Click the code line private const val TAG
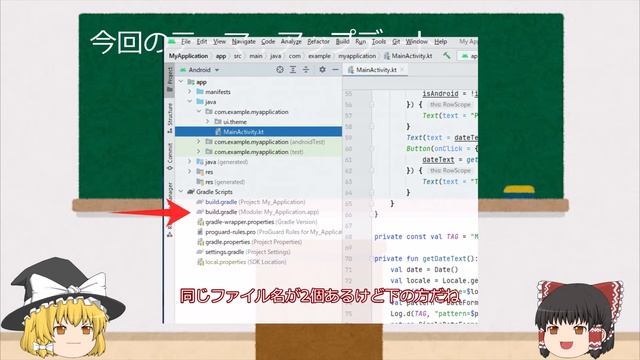The height and width of the screenshot is (360, 640). click(426, 237)
